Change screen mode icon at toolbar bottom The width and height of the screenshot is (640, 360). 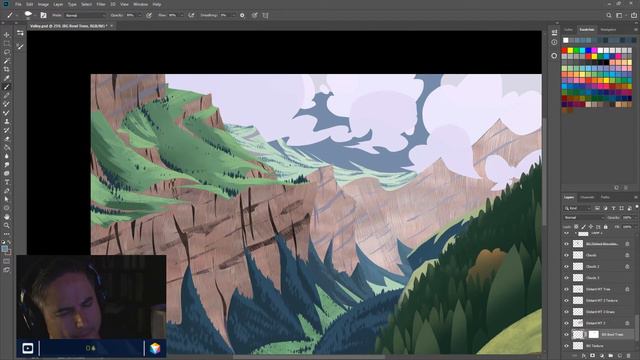(x=7, y=270)
